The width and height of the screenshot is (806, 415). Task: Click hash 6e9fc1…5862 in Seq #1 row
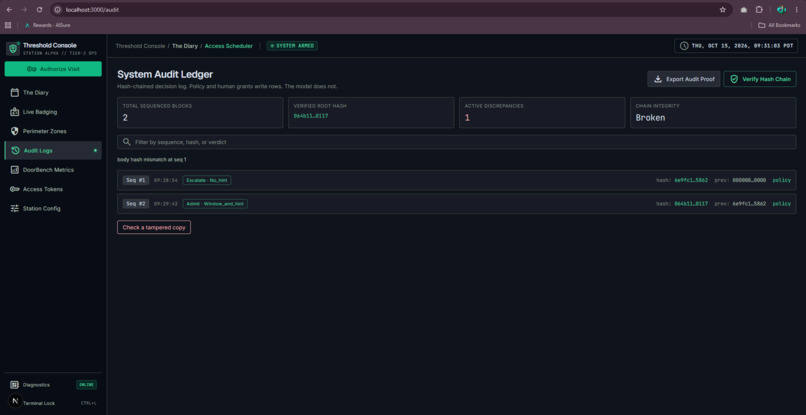click(691, 181)
